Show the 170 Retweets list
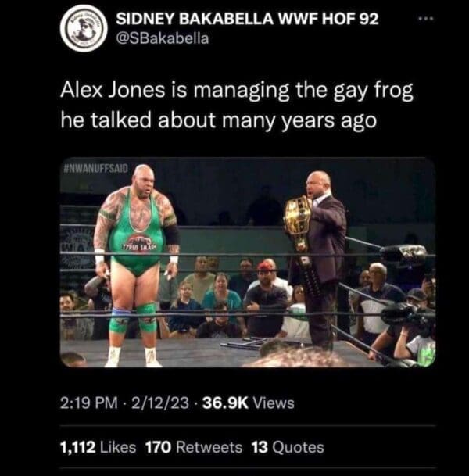 point(194,447)
